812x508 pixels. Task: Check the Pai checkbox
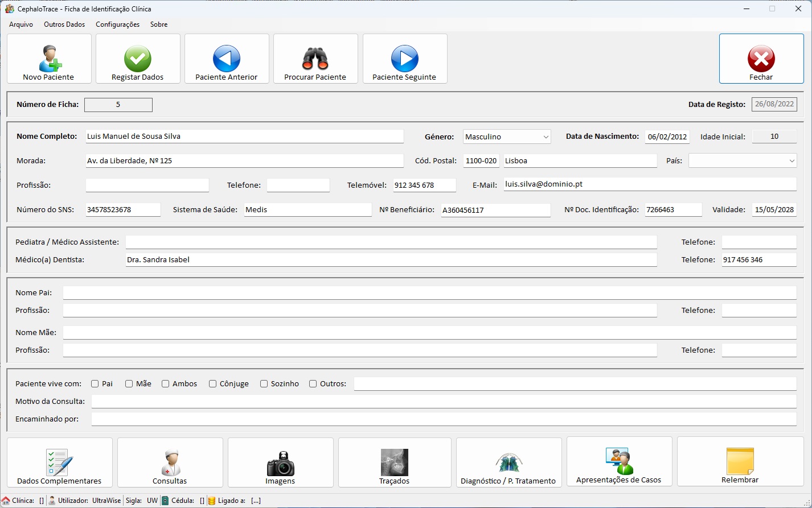[95, 384]
